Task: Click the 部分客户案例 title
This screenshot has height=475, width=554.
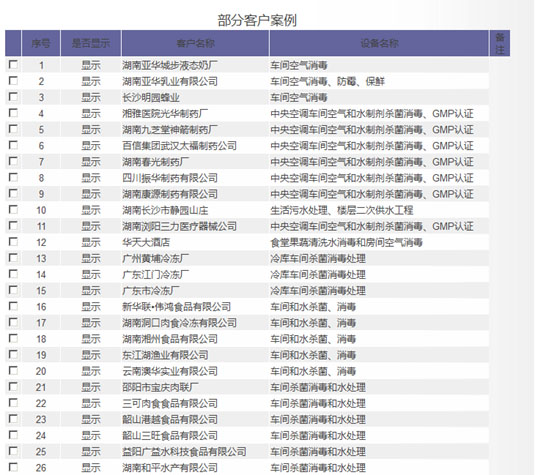Action: coord(257,20)
